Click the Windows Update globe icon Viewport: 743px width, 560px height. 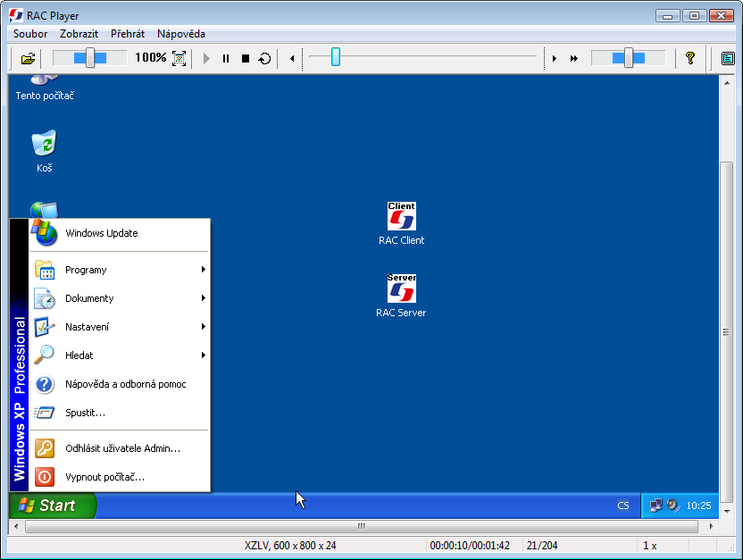(x=45, y=232)
